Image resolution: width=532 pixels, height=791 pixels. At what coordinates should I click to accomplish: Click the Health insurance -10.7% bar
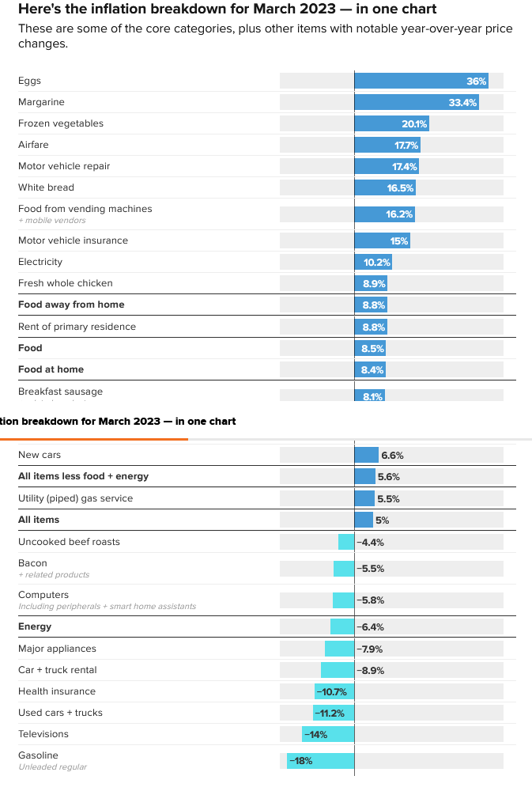click(334, 691)
